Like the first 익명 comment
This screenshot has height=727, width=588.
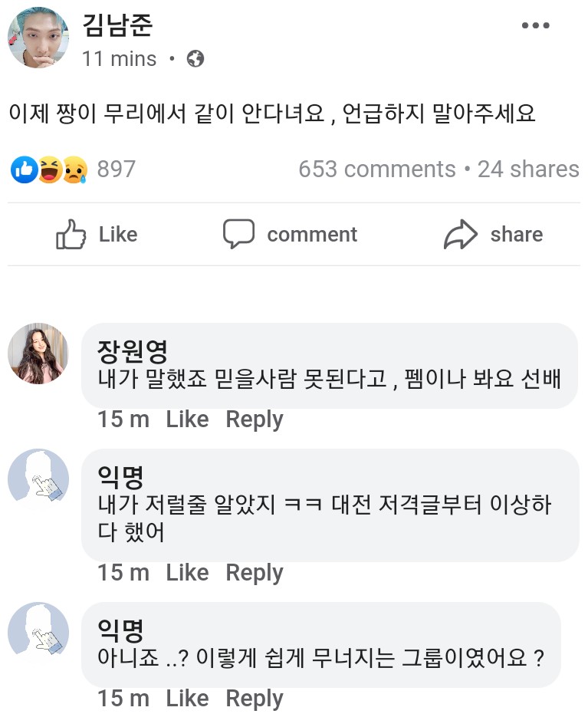[187, 573]
